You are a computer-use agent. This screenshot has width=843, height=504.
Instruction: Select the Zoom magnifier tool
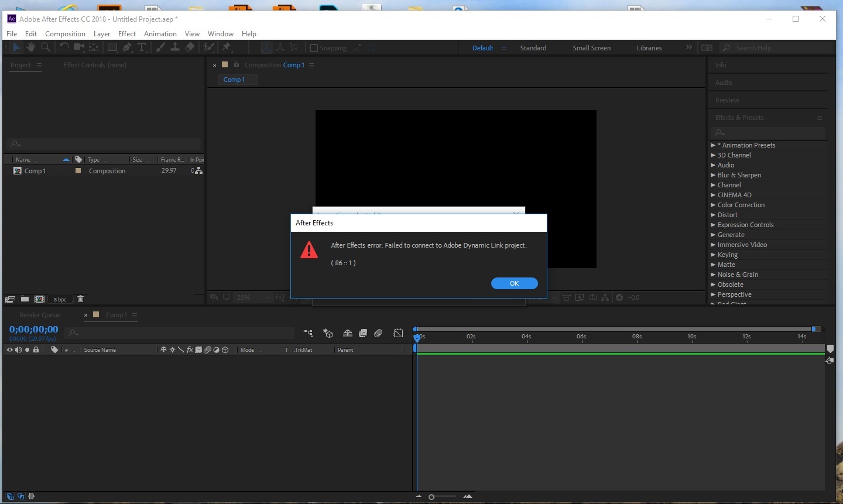coord(46,47)
